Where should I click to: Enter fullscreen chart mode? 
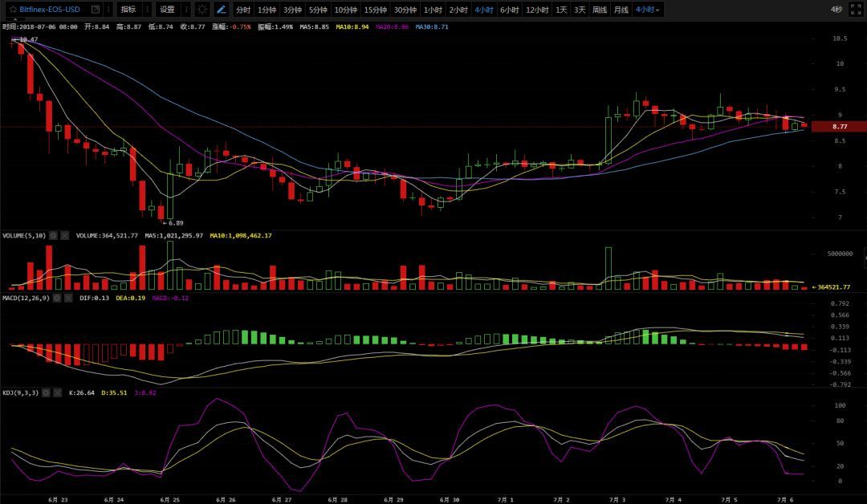[856, 10]
